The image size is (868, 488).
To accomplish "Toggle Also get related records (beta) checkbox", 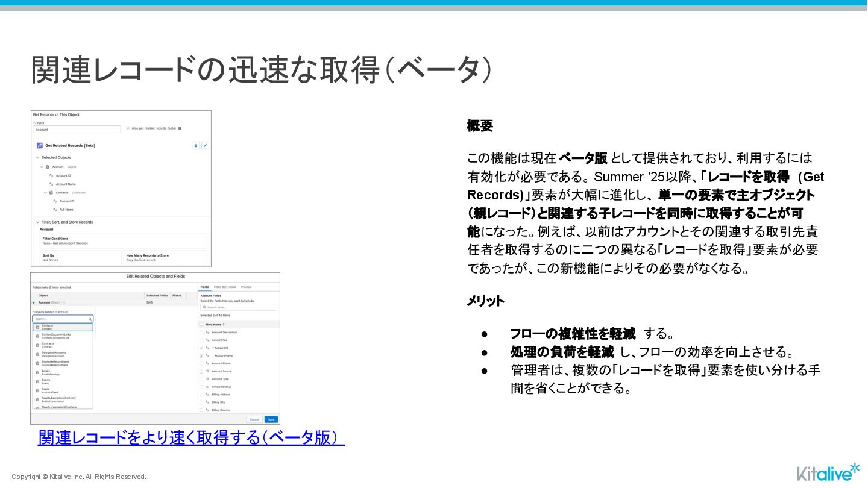I will 128,128.
